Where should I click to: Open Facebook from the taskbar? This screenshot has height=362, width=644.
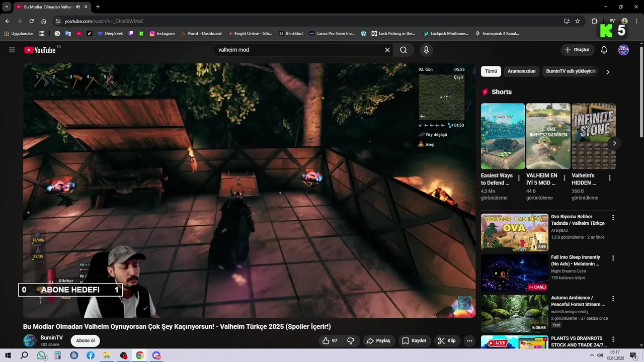click(91, 355)
